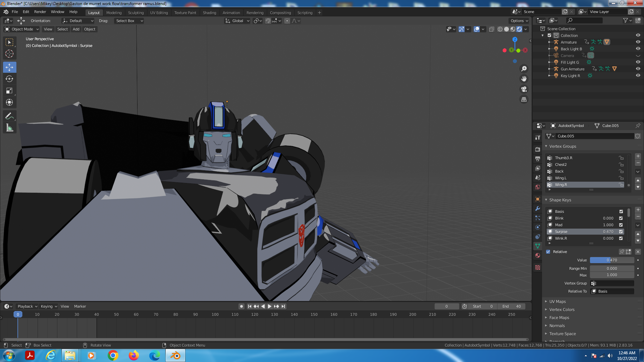Switch perspective/orthographic grid icon
The height and width of the screenshot is (362, 644).
point(524,100)
